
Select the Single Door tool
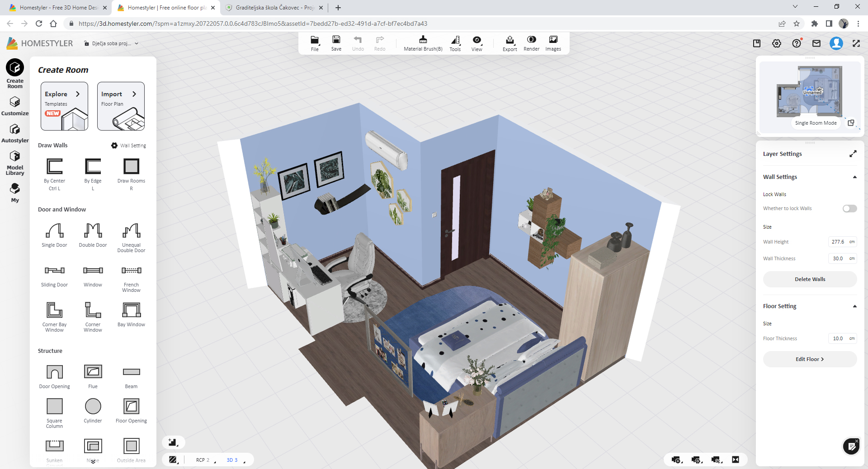(x=54, y=231)
